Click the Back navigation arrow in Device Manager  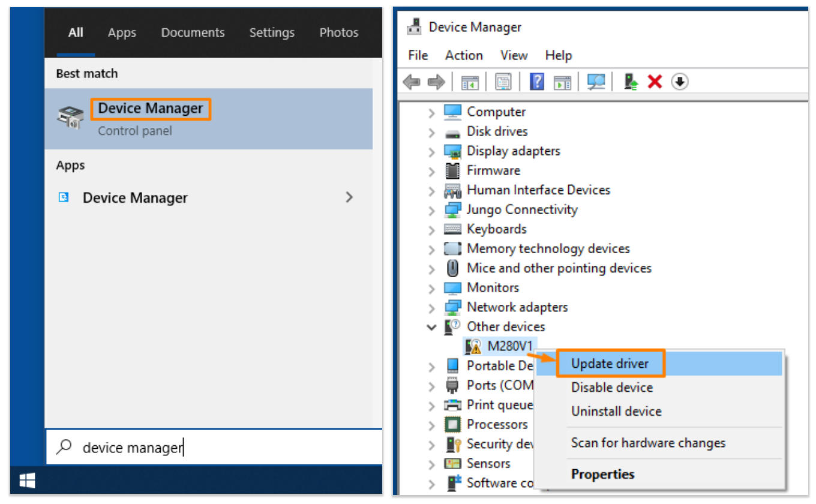pos(412,82)
